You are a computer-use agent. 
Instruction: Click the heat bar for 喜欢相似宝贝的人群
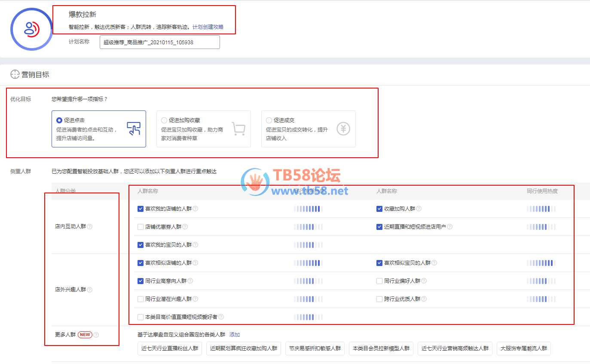[541, 263]
